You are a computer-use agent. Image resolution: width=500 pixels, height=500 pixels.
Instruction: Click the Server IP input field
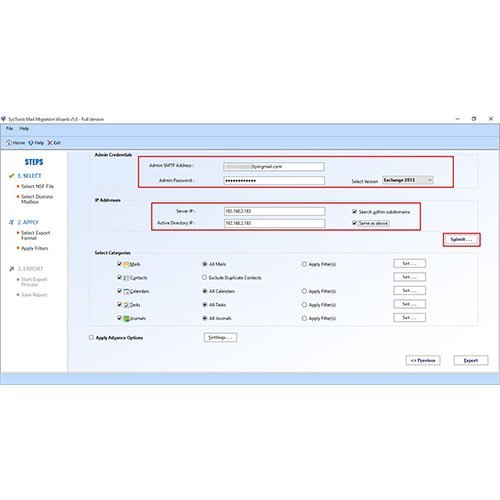click(274, 211)
